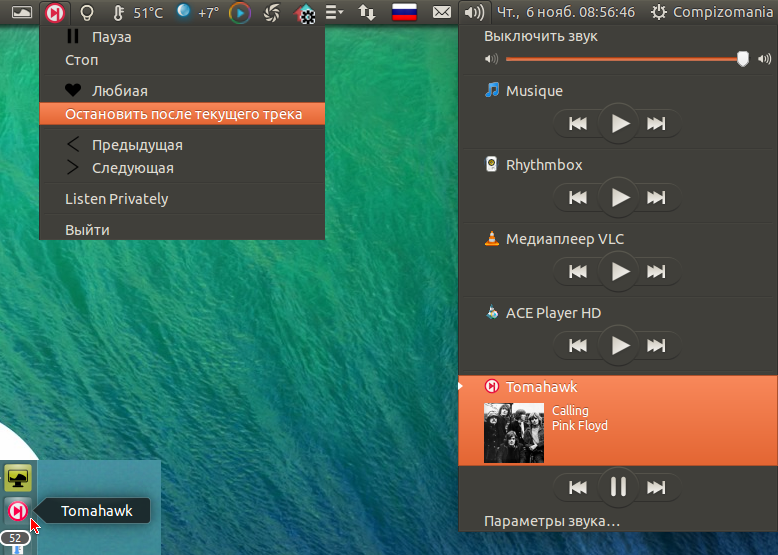This screenshot has height=555, width=778.
Task: Click Tomahawk launcher icon in the dock
Action: [18, 511]
